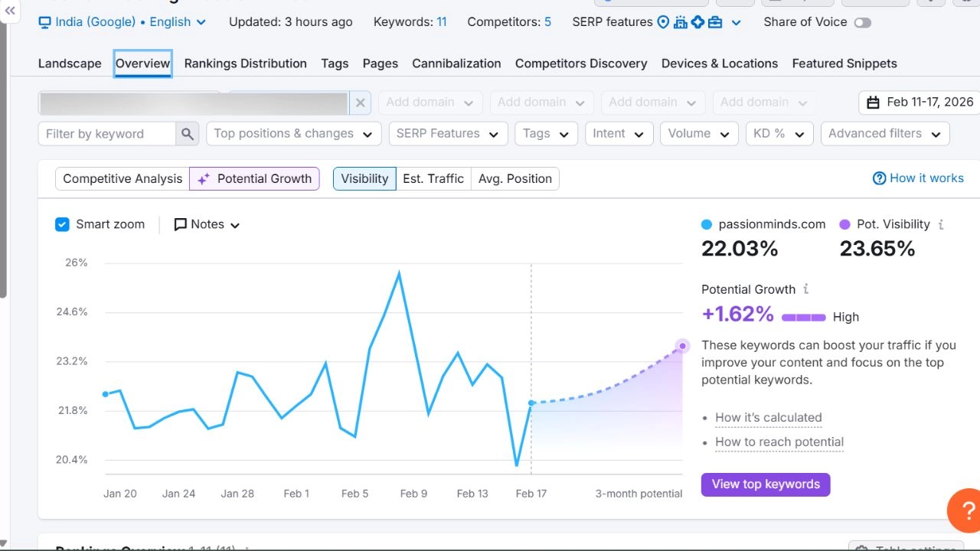The height and width of the screenshot is (551, 980).
Task: Click the Filter by keyword input field
Action: point(107,134)
